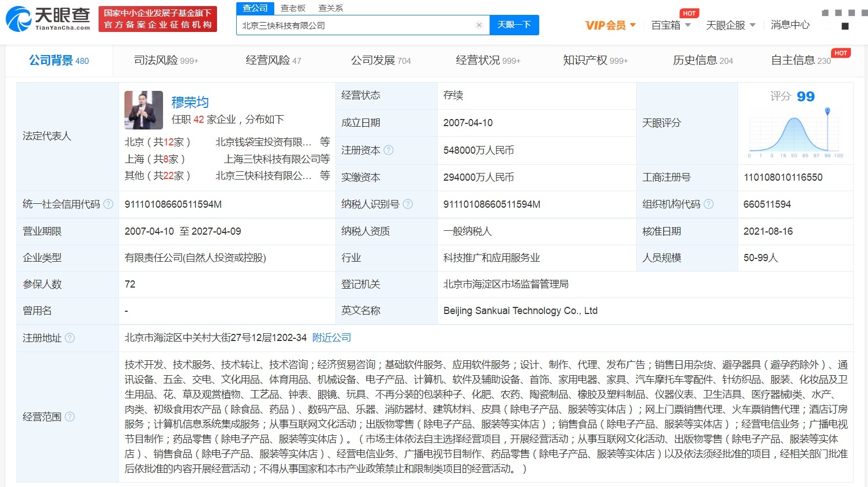Expand 其他（共22家）company list
868x487 pixels.
[158, 176]
